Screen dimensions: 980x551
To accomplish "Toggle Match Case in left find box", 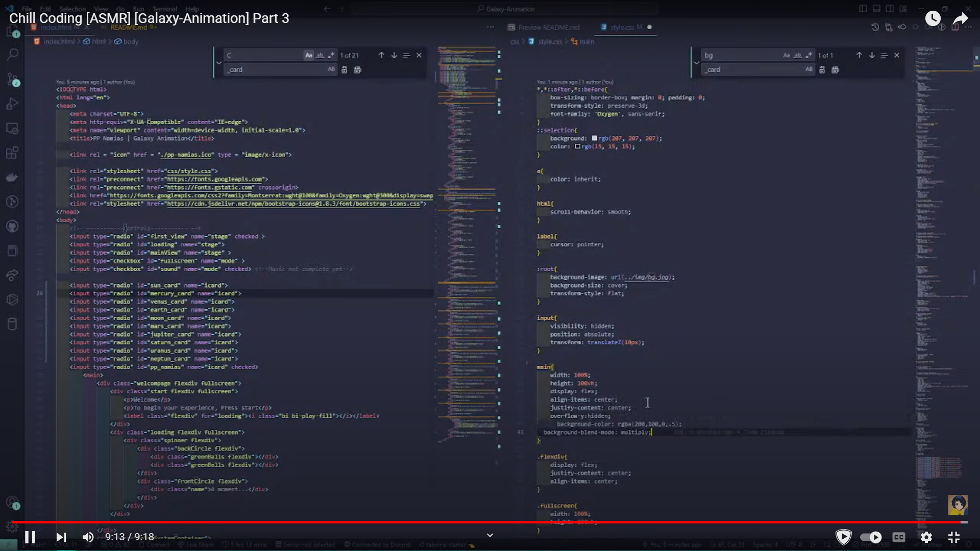I will point(308,55).
